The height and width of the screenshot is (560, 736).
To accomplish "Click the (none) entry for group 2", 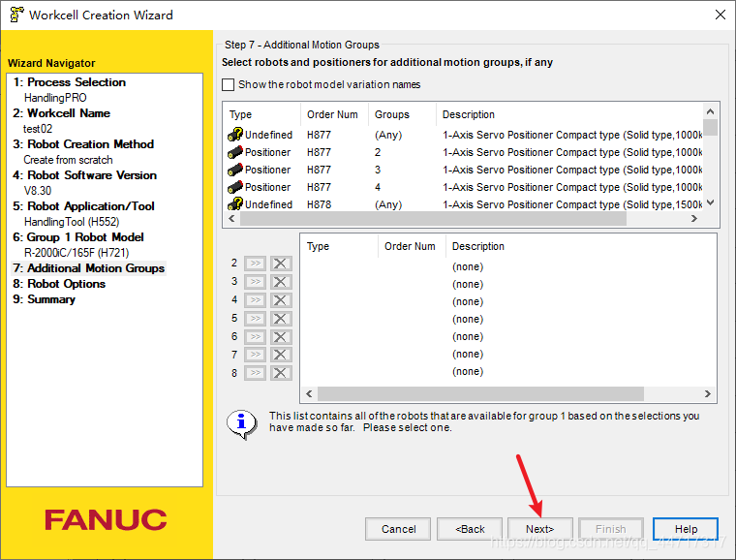I will 468,266.
